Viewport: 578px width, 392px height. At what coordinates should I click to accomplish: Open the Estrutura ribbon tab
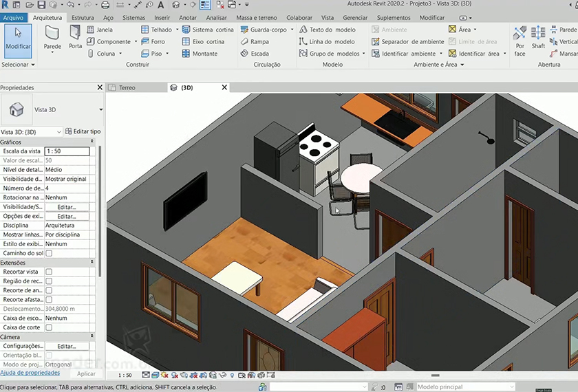tap(83, 17)
